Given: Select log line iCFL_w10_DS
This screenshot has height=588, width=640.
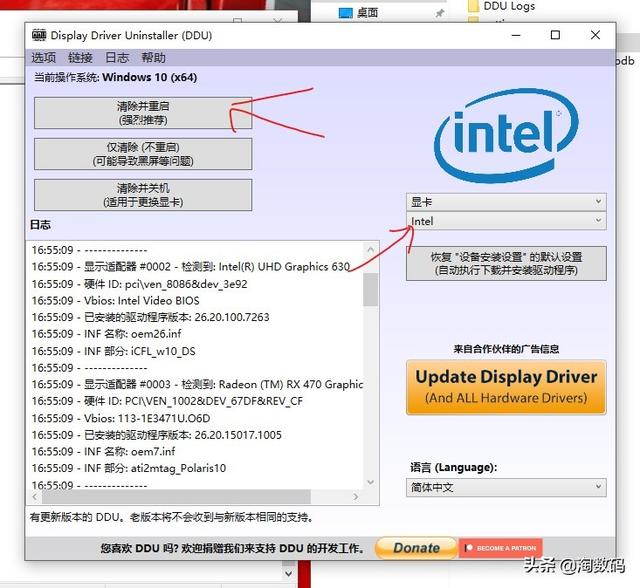Looking at the screenshot, I should tap(113, 351).
